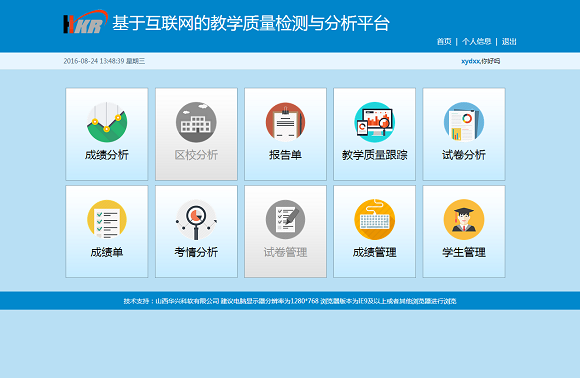Viewport: 580px width, 378px height.
Task: Open the 教学质量跟踪 monitor icon
Action: (x=374, y=122)
